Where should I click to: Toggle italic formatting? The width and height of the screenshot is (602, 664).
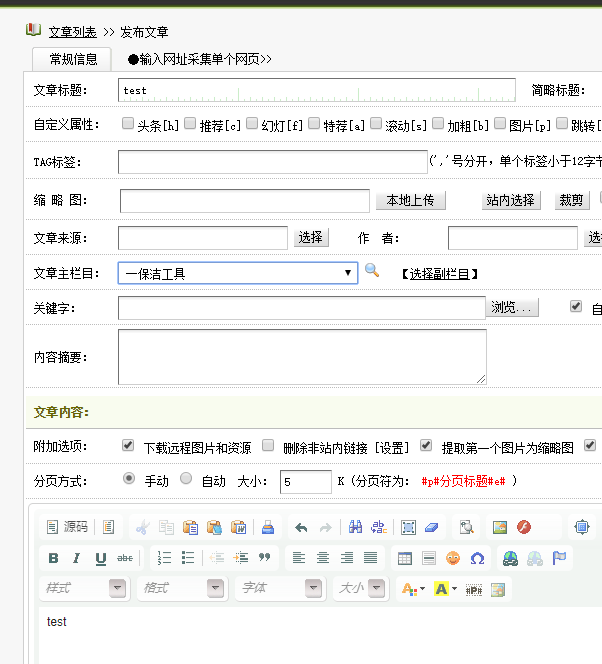[x=77, y=558]
